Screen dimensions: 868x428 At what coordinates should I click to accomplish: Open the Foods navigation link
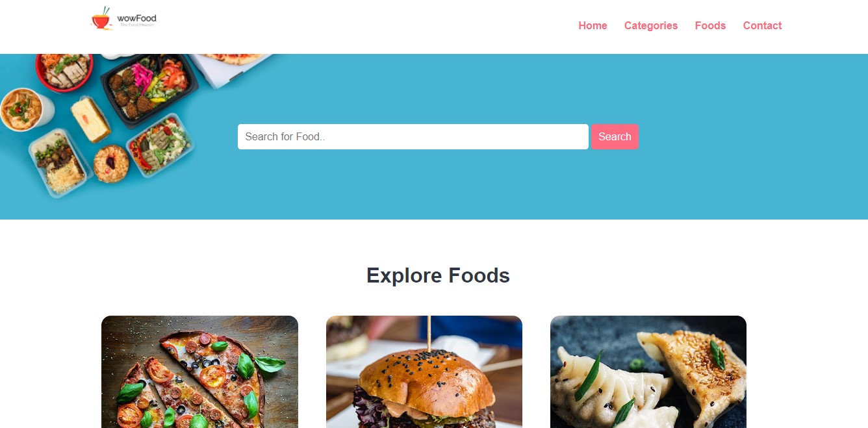710,25
